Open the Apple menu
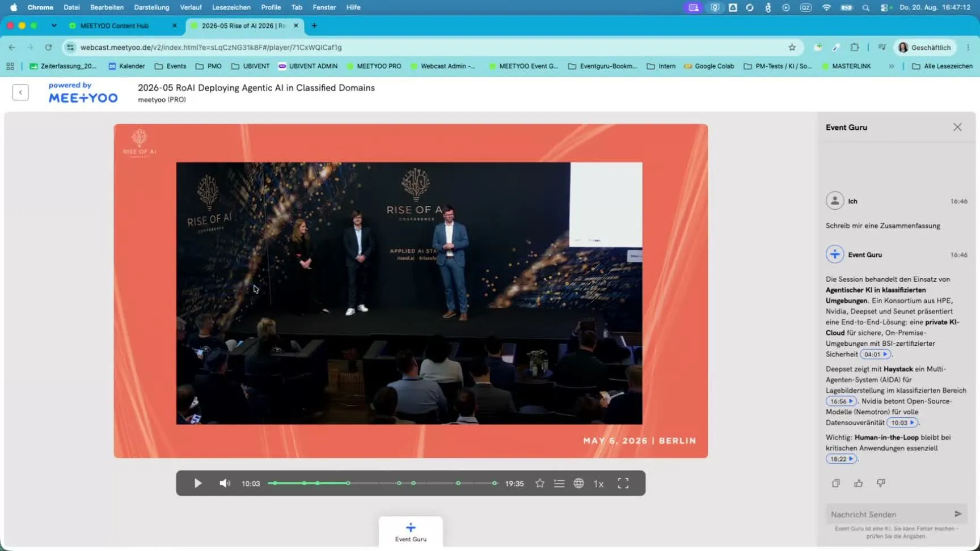Viewport: 980px width, 551px height. coord(14,7)
